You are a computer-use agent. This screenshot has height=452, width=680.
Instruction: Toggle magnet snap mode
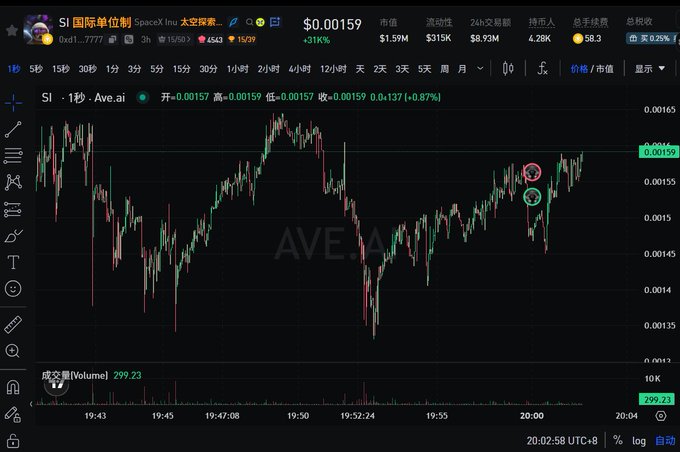pyautogui.click(x=13, y=387)
